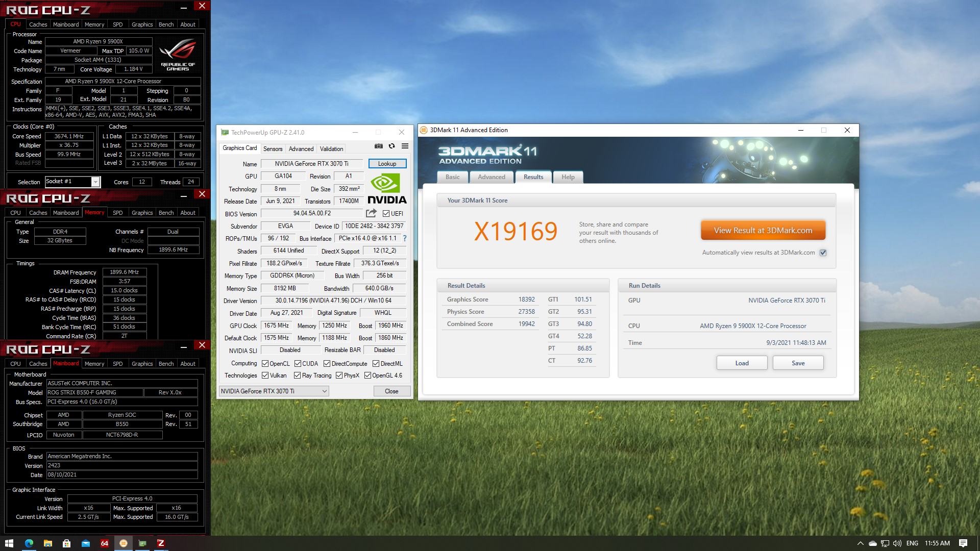Open the notification center icon
The image size is (980, 551).
pos(963,543)
